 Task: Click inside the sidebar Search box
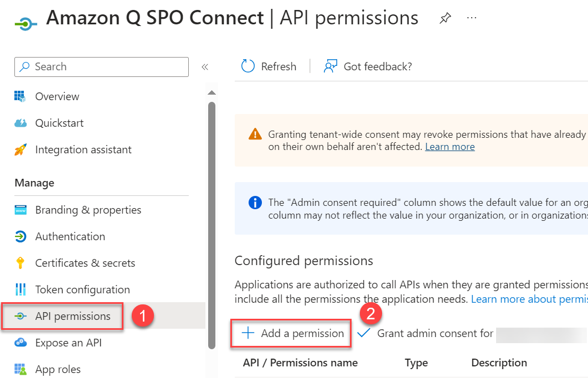click(101, 66)
